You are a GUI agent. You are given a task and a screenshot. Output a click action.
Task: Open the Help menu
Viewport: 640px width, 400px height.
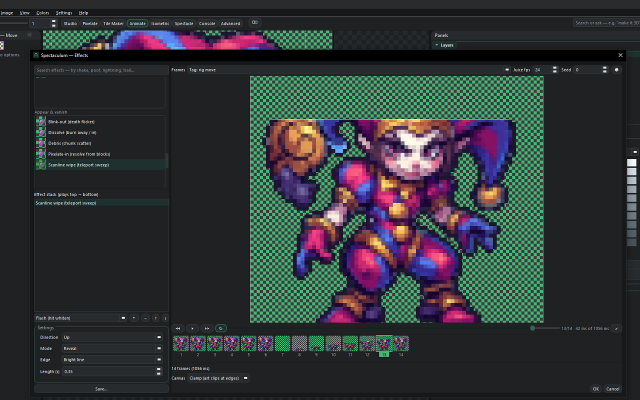pos(83,13)
